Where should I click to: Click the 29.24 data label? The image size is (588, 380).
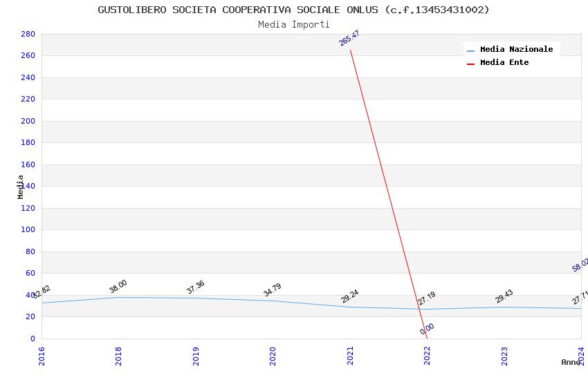click(350, 296)
